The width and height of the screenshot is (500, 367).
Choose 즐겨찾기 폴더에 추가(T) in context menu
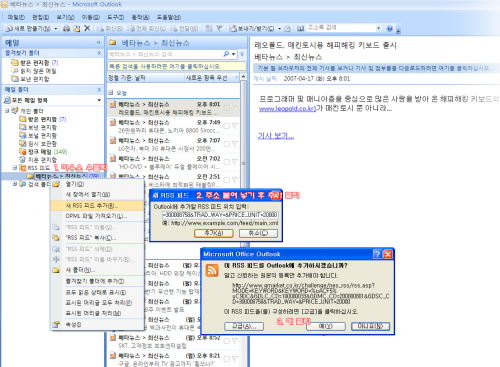[x=97, y=281]
